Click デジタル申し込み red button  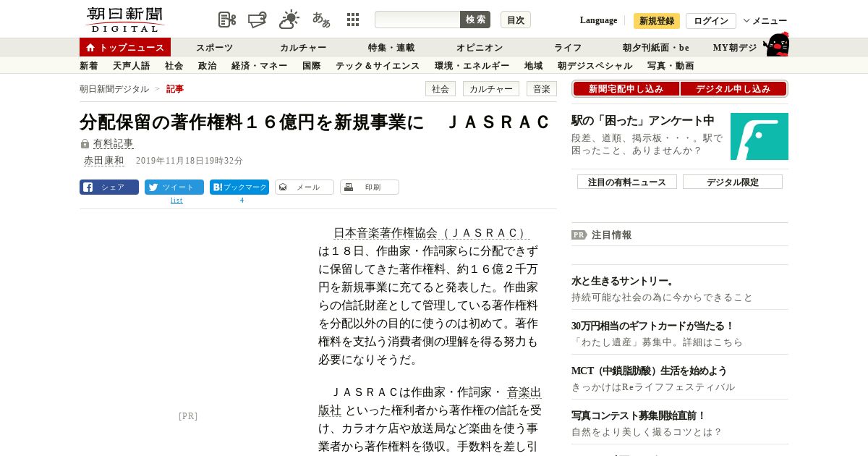coord(733,88)
